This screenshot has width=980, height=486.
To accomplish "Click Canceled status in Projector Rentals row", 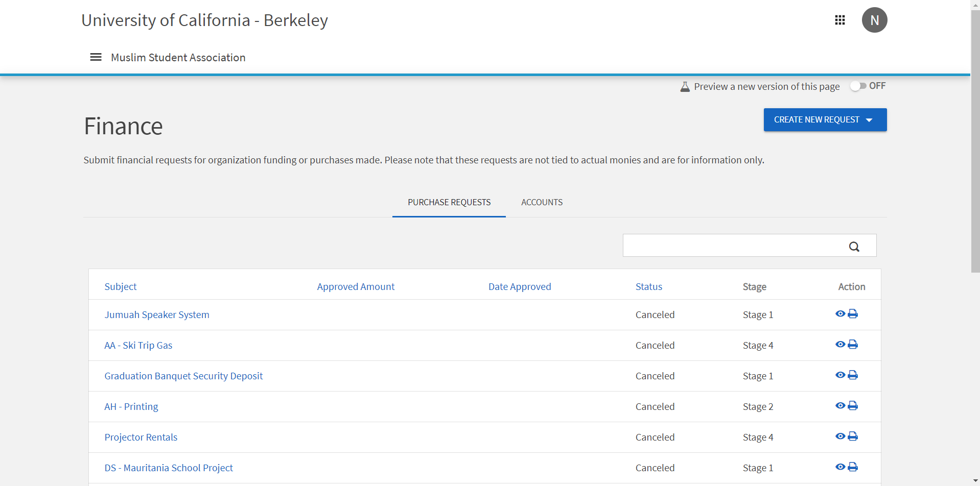I will [655, 437].
